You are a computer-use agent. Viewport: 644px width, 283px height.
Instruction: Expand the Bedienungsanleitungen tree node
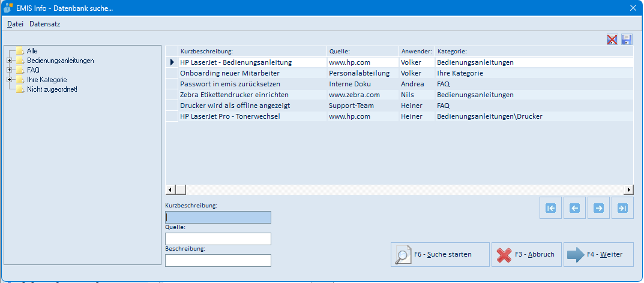9,61
